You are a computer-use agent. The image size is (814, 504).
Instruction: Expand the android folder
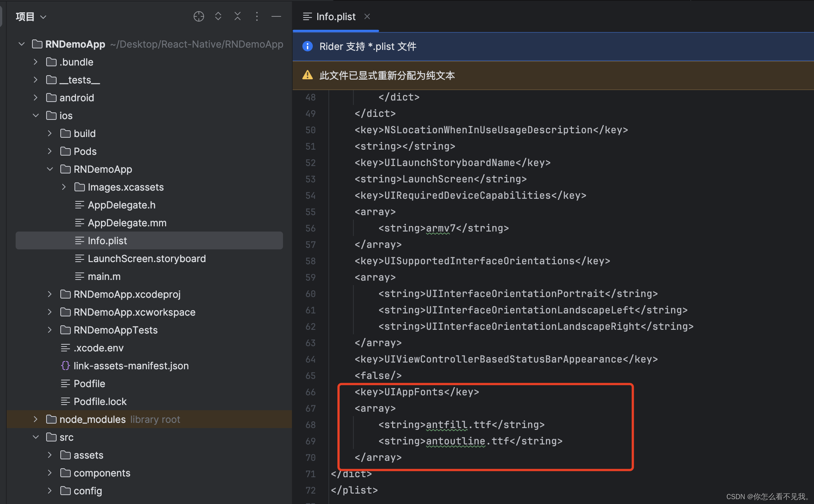point(36,98)
